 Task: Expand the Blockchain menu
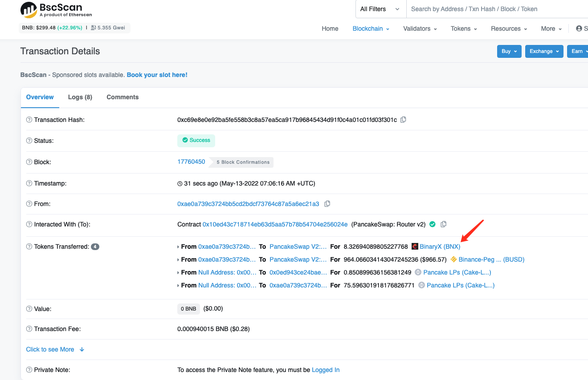pos(371,28)
